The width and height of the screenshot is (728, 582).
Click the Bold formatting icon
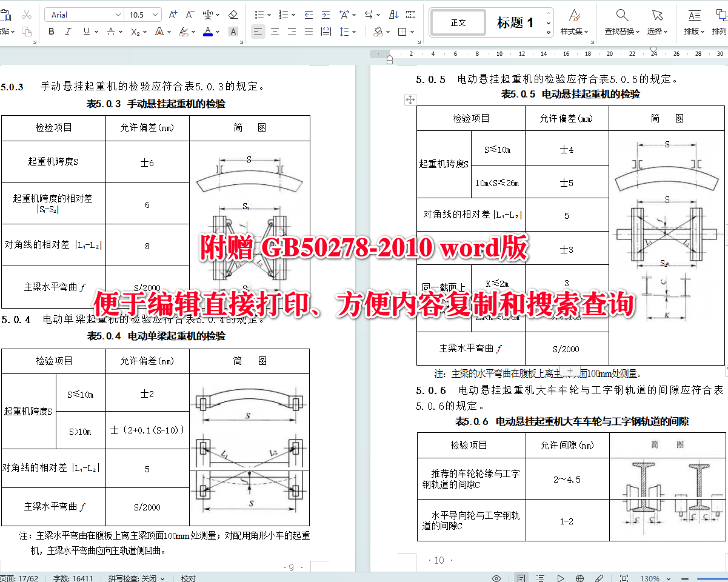[51, 32]
